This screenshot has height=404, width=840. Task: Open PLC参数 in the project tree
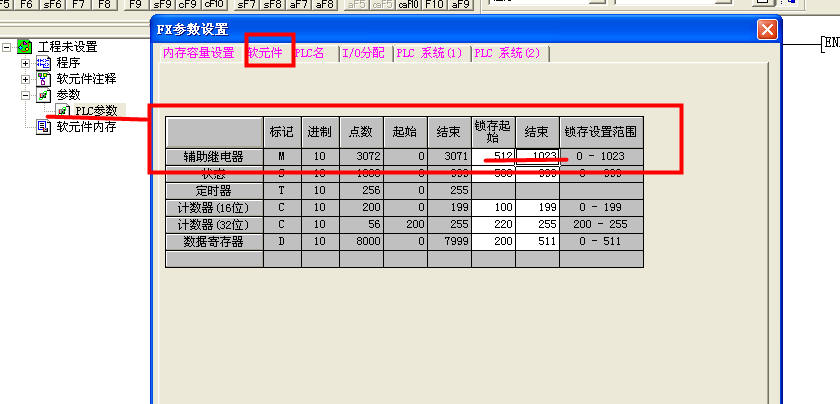point(96,111)
